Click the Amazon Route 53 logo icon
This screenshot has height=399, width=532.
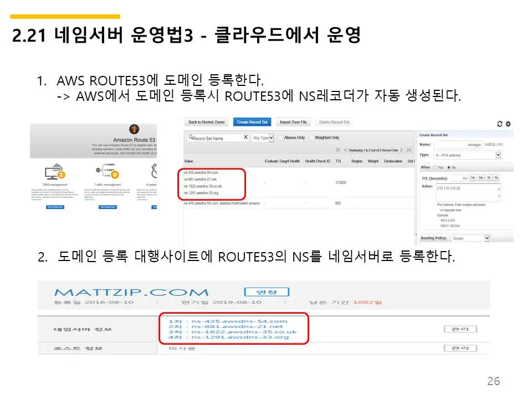coord(135,129)
